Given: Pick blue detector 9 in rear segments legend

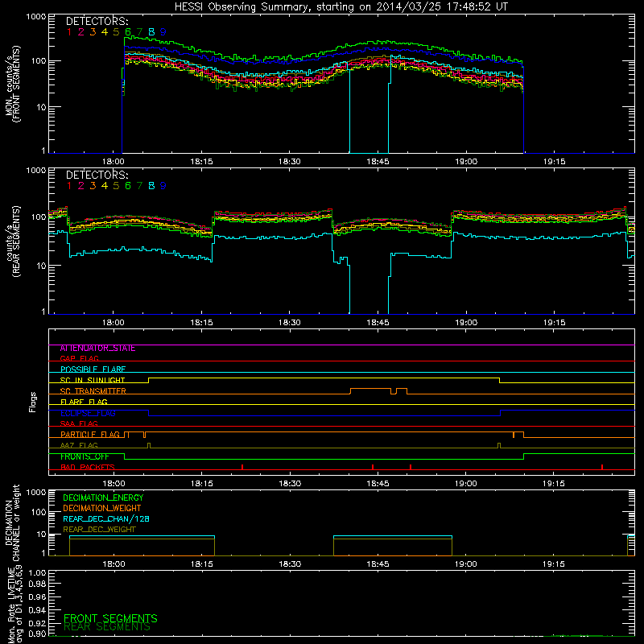Looking at the screenshot, I should [163, 186].
